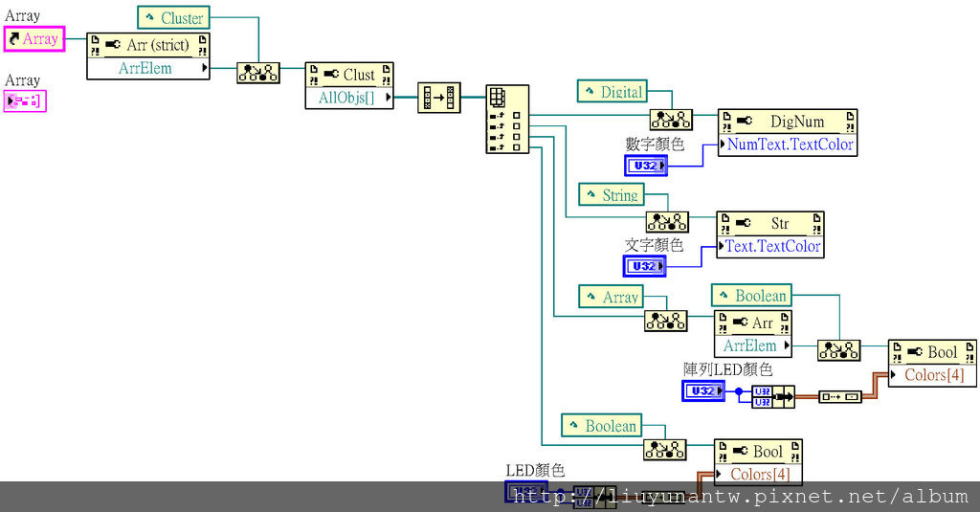Viewport: 980px width, 512px height.
Task: Open the upper Boolean class specifier constant
Action: pyautogui.click(x=752, y=295)
